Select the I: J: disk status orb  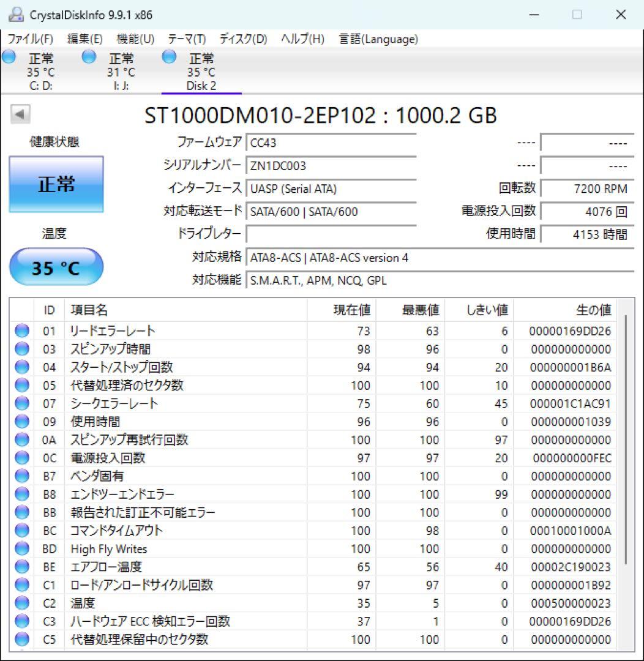click(x=89, y=56)
